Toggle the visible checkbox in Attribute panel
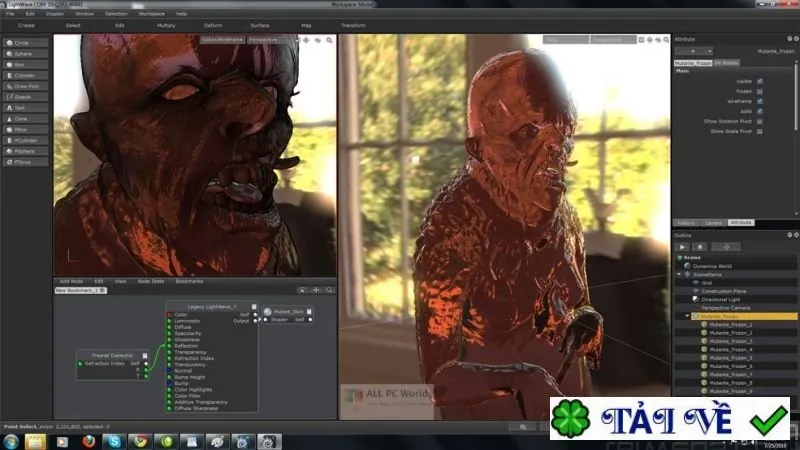The image size is (800, 450). click(x=760, y=81)
